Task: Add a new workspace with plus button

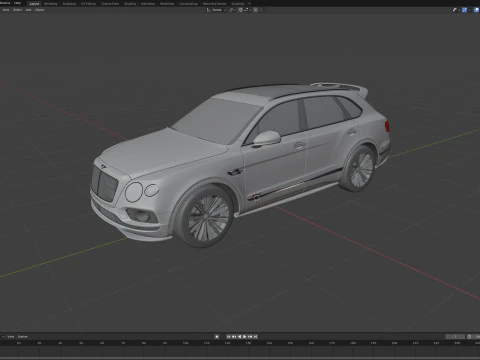Action: coord(250,4)
